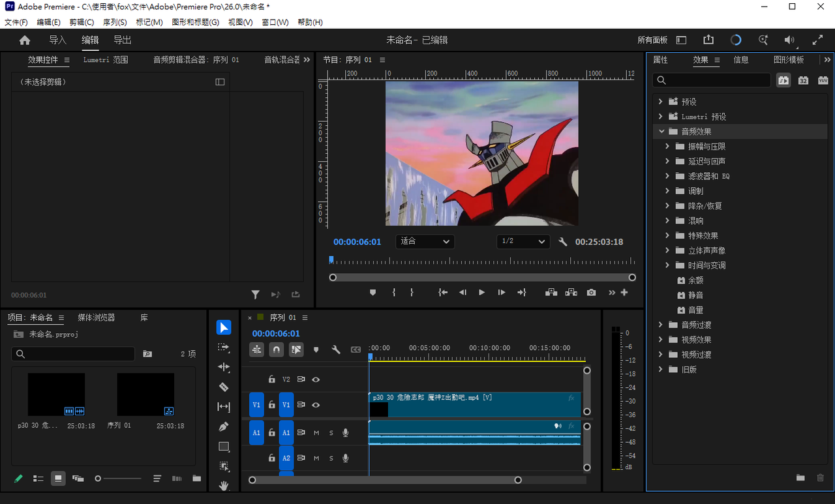Expand the 音频过渡 folder
Image resolution: width=835 pixels, height=504 pixels.
(661, 325)
